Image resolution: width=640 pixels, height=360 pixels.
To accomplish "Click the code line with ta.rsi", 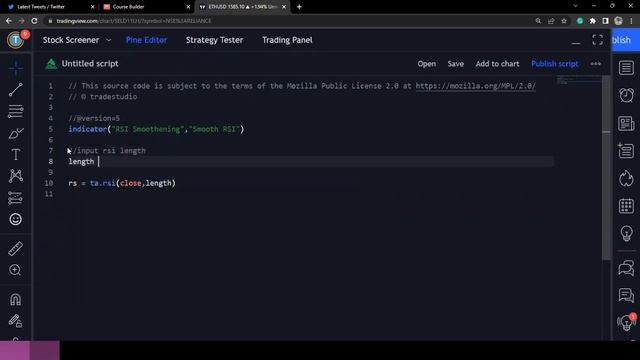I will pos(122,183).
